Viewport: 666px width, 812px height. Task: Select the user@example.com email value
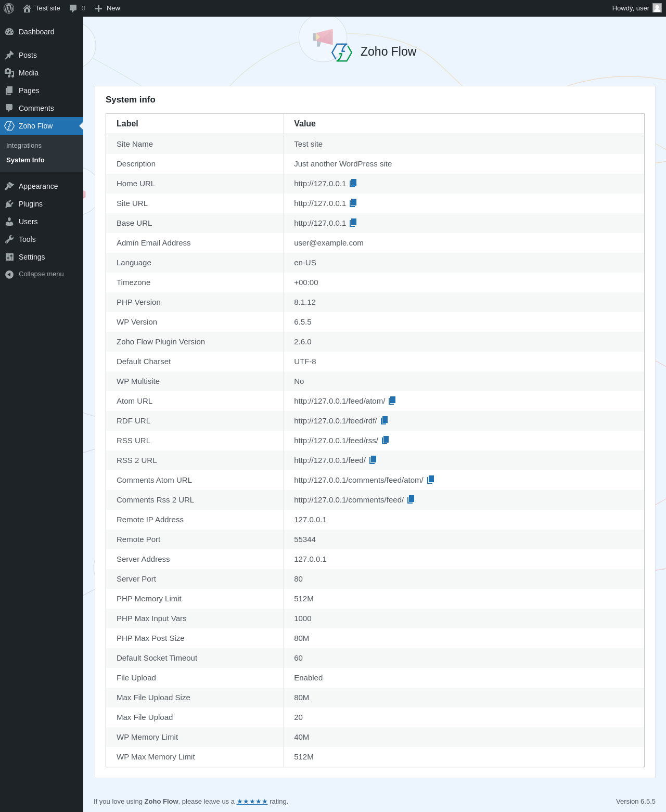pyautogui.click(x=329, y=243)
